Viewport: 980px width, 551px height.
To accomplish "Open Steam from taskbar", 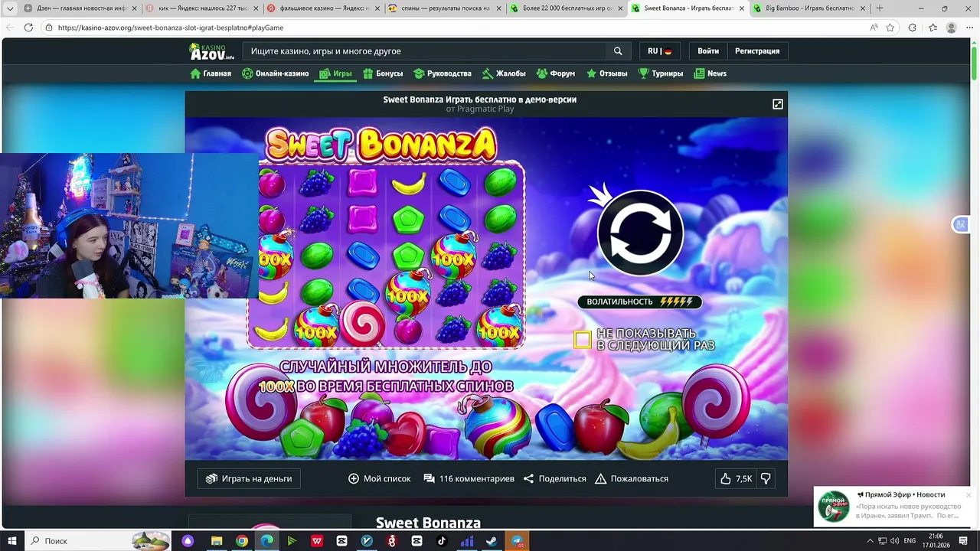I will point(492,541).
